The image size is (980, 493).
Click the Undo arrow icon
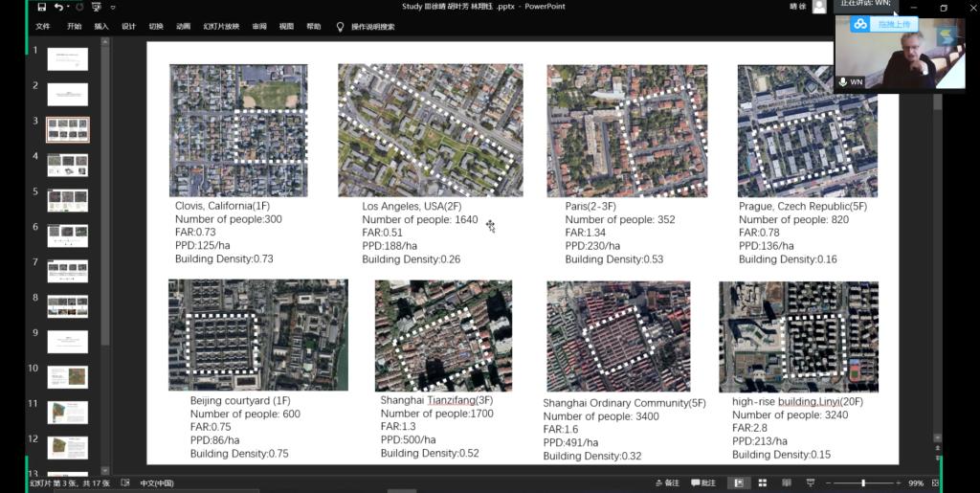58,7
